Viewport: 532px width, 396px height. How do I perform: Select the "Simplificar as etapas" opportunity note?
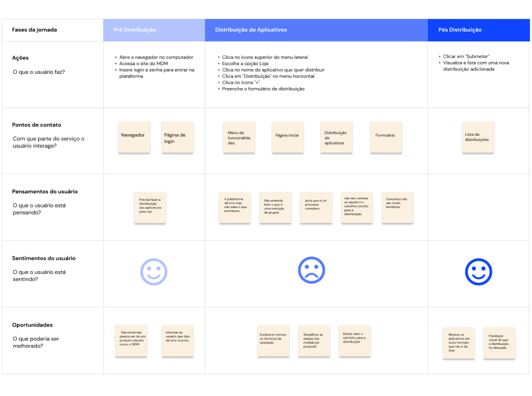314,341
